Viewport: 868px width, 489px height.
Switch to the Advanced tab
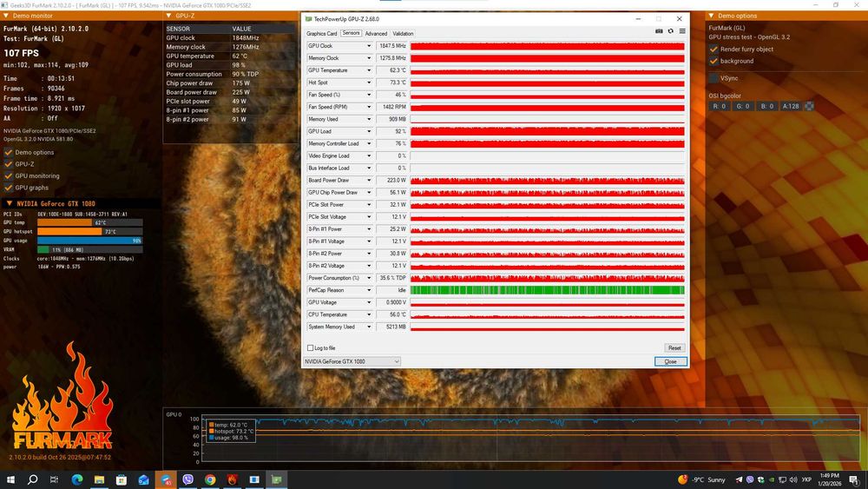point(376,34)
